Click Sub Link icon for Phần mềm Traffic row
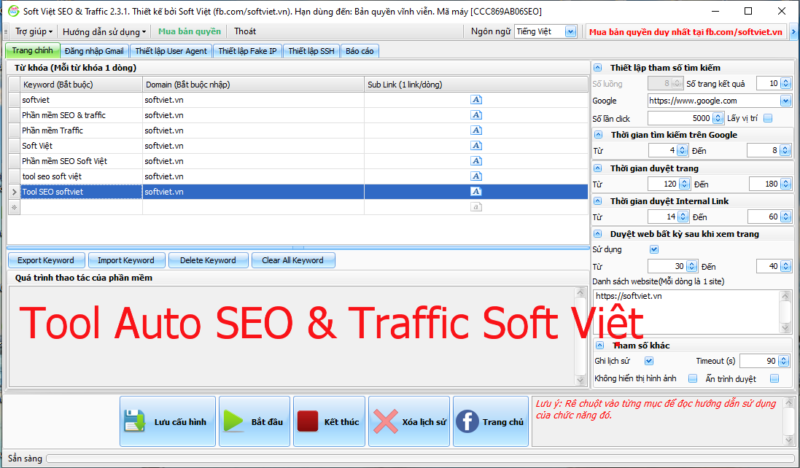800x468 pixels. click(476, 131)
